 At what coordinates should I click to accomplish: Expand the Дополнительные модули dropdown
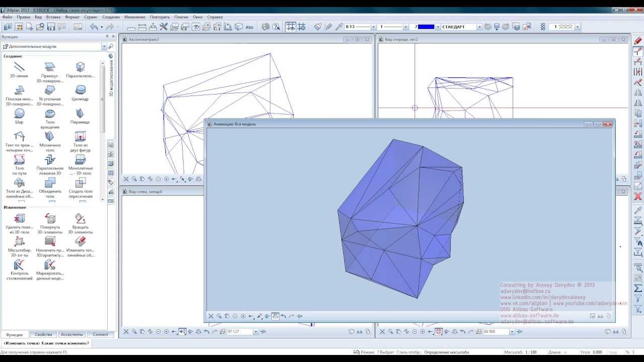pyautogui.click(x=104, y=46)
